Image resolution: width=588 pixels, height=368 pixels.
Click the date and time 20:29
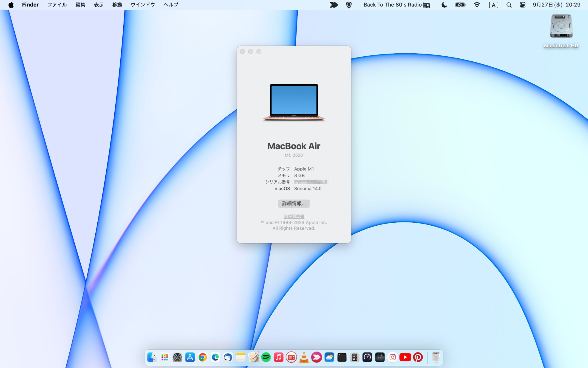pyautogui.click(x=556, y=5)
